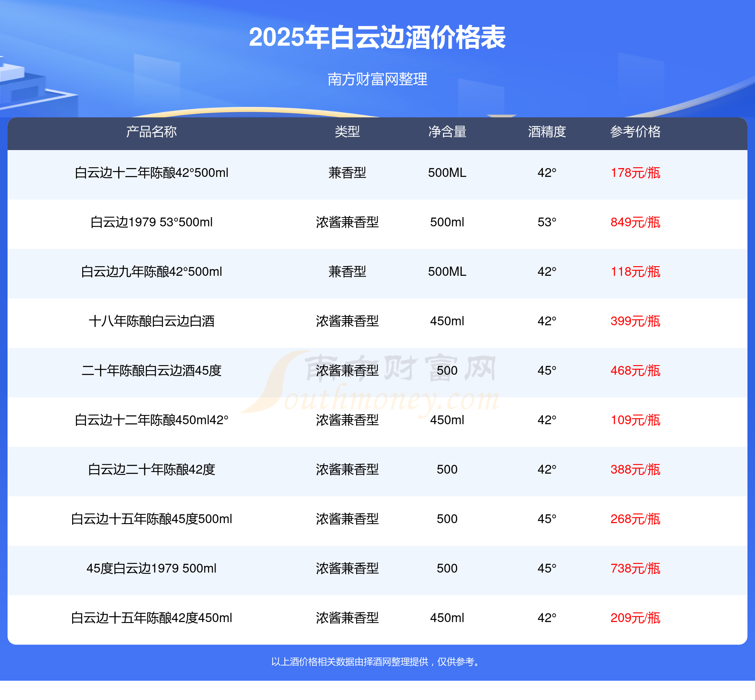755x700 pixels.
Task: Click the 参考价格 column header
Action: coord(635,132)
